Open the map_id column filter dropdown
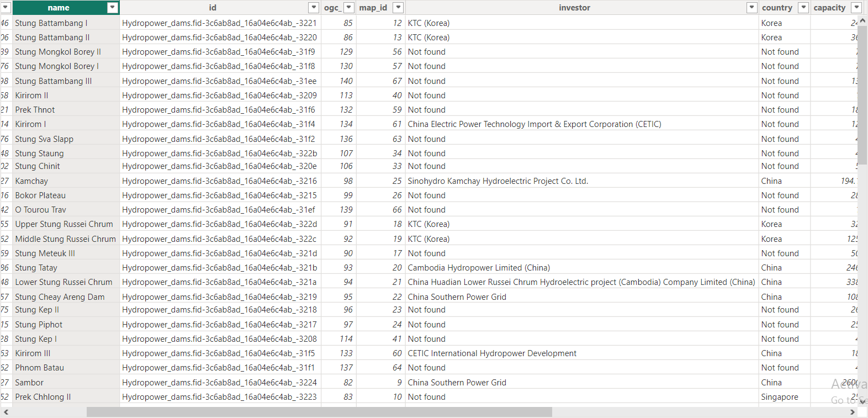Viewport: 868px width, 418px height. pos(398,8)
